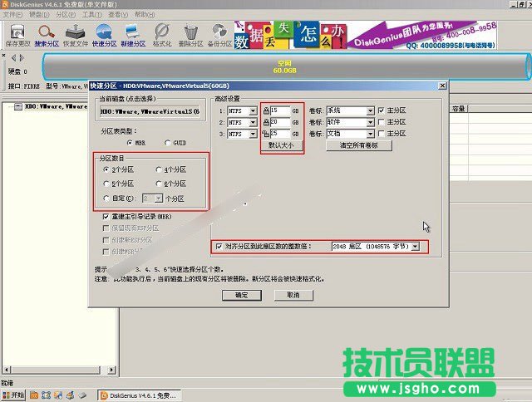
Task: Open the 帮助(H) menu
Action: tap(145, 15)
